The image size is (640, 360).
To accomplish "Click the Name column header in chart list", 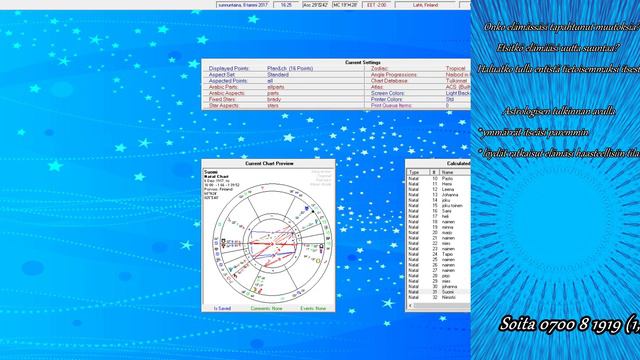I will tap(455, 172).
